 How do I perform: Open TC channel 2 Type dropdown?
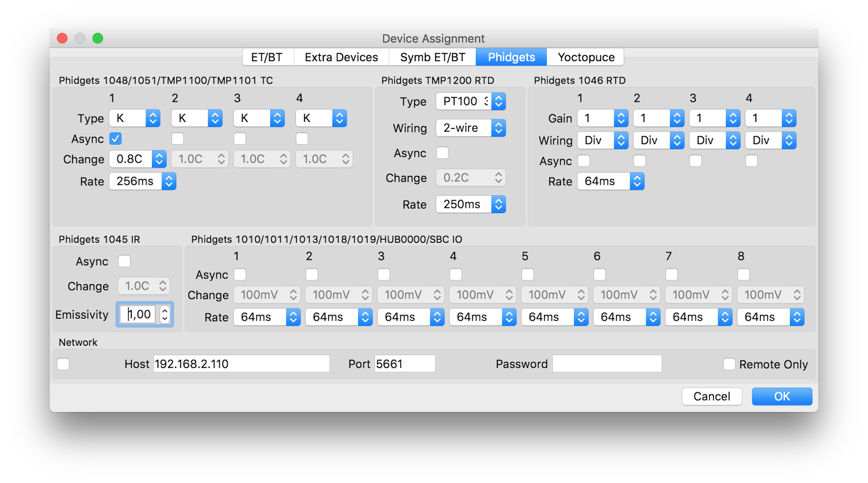click(x=197, y=118)
